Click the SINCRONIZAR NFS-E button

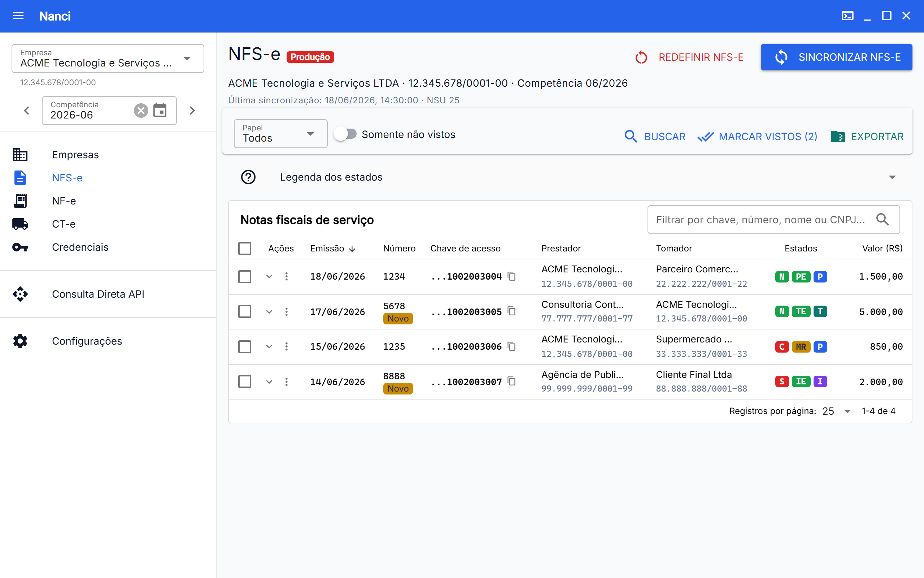point(836,57)
